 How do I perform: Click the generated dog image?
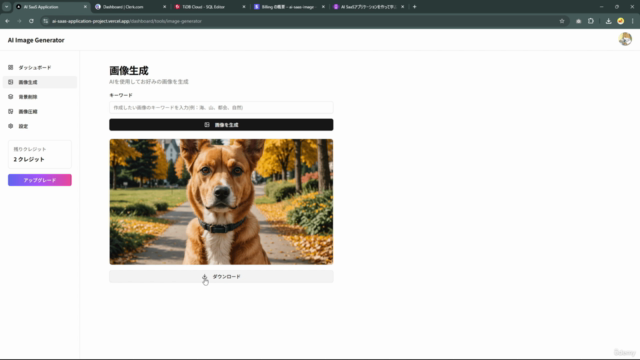221,202
